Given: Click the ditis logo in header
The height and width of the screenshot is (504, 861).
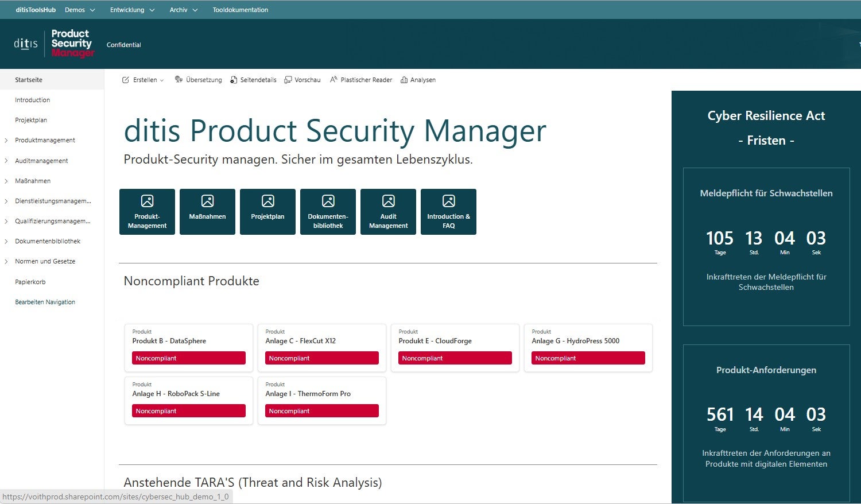Looking at the screenshot, I should (26, 44).
